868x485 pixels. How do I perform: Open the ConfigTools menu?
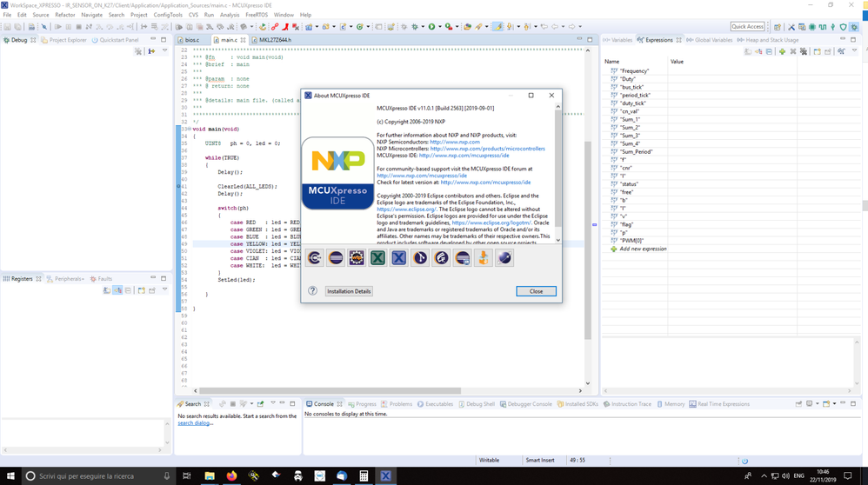click(168, 15)
